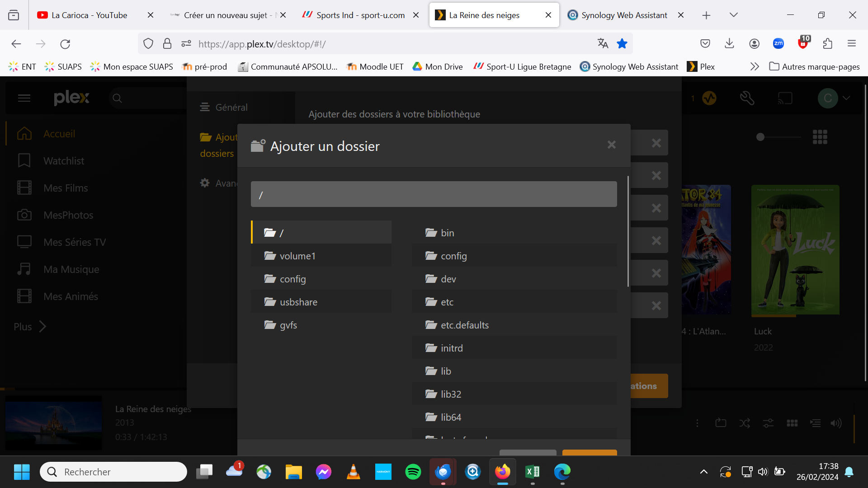Select the lib folder
Image resolution: width=868 pixels, height=488 pixels.
pos(514,371)
